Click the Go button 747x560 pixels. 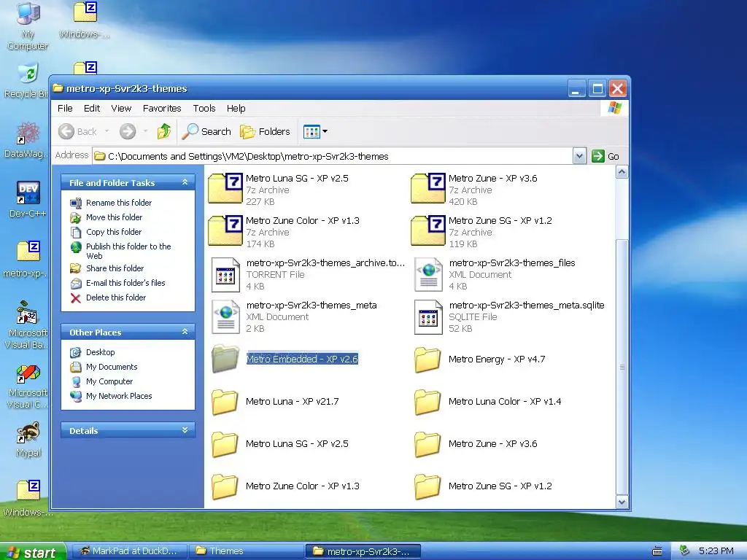[x=605, y=156]
